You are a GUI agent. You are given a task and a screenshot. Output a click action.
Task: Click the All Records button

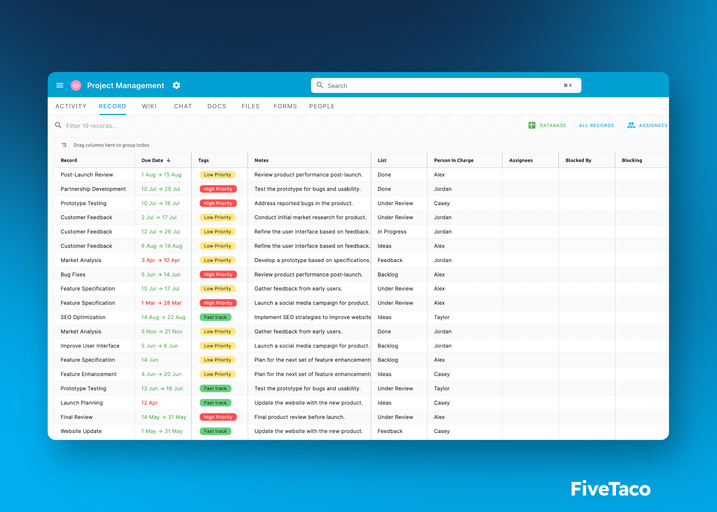pyautogui.click(x=596, y=126)
